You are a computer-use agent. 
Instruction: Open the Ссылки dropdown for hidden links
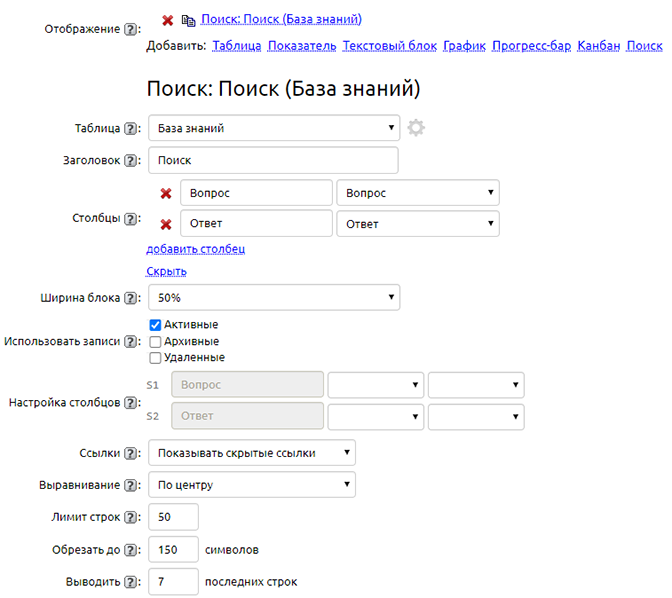[251, 453]
